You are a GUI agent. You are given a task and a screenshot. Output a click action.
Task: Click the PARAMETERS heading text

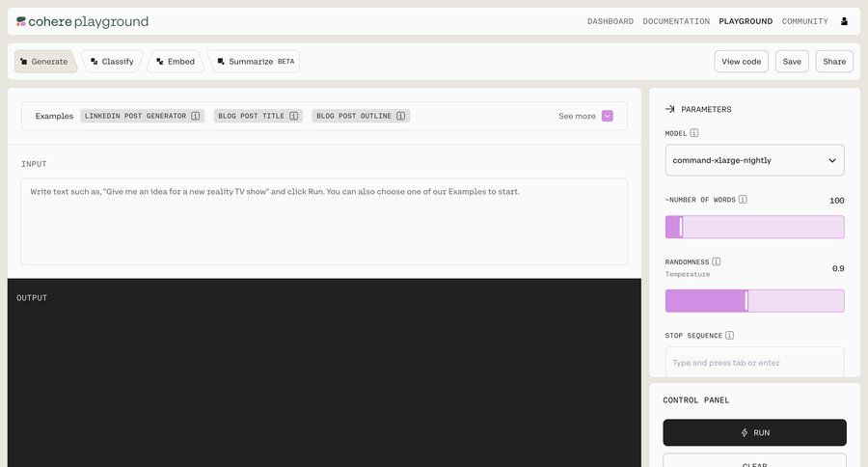pyautogui.click(x=706, y=109)
